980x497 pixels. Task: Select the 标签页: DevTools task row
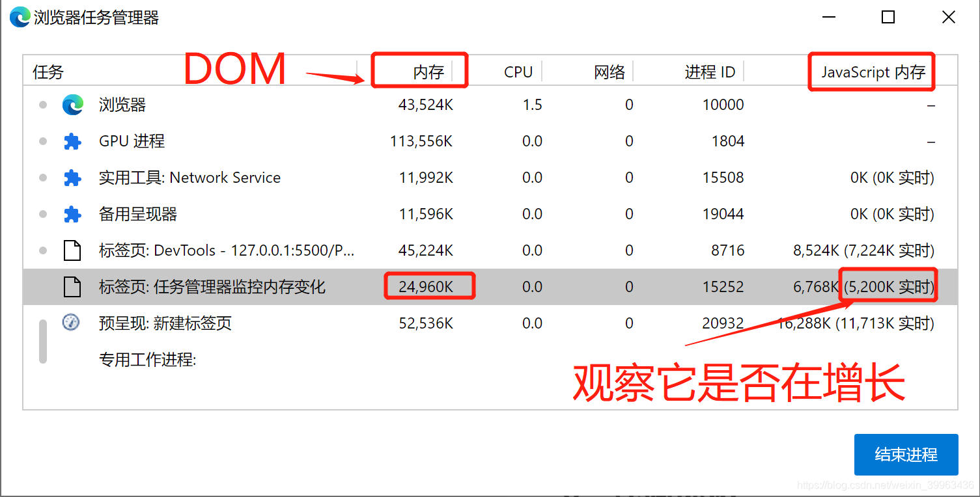(x=490, y=250)
